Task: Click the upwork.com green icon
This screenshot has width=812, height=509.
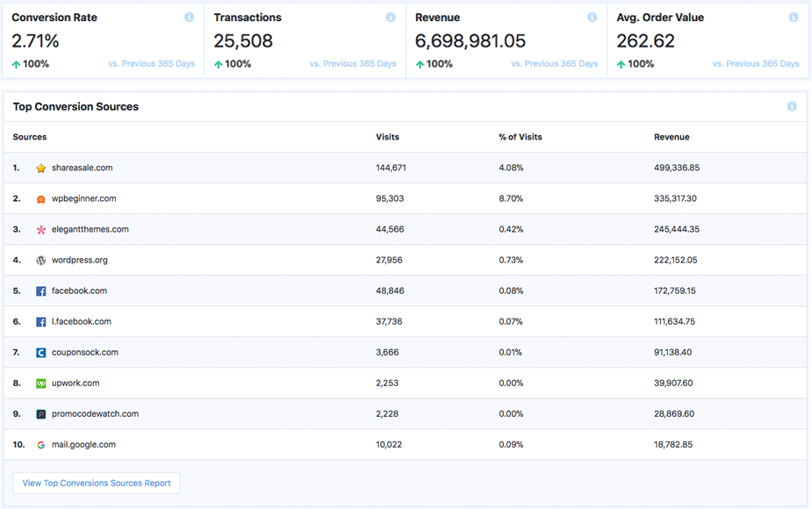Action: (40, 383)
